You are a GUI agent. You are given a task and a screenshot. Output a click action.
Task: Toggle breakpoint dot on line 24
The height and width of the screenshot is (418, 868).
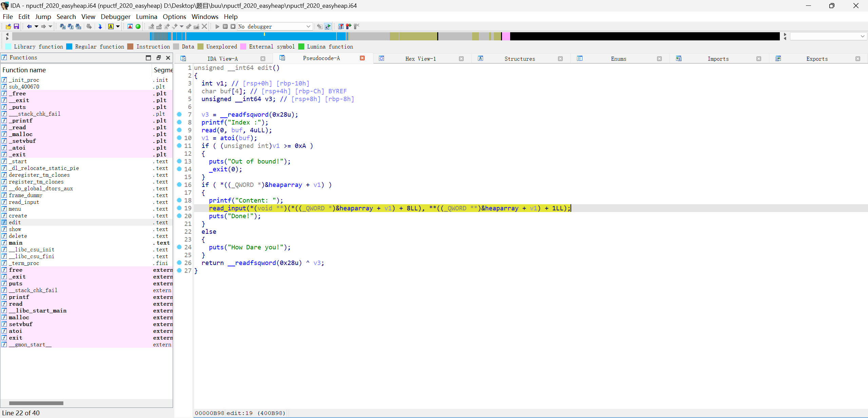[179, 247]
